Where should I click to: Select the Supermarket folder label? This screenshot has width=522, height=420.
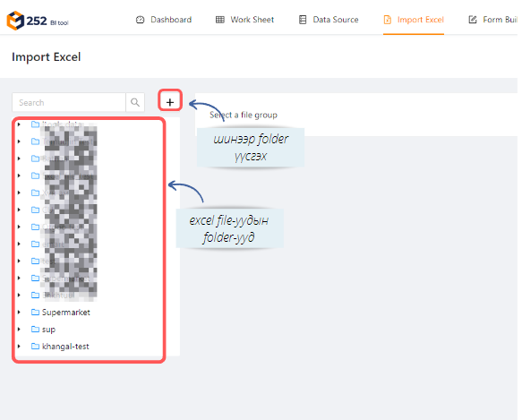(x=66, y=313)
